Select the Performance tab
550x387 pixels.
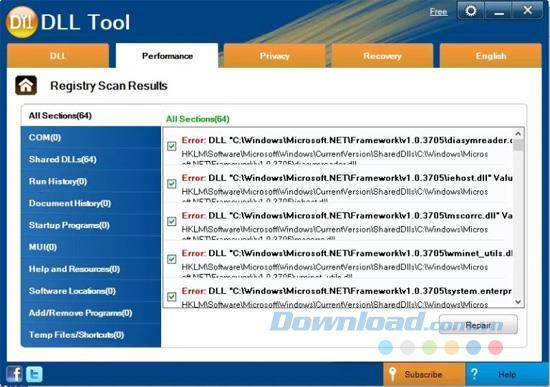167,56
